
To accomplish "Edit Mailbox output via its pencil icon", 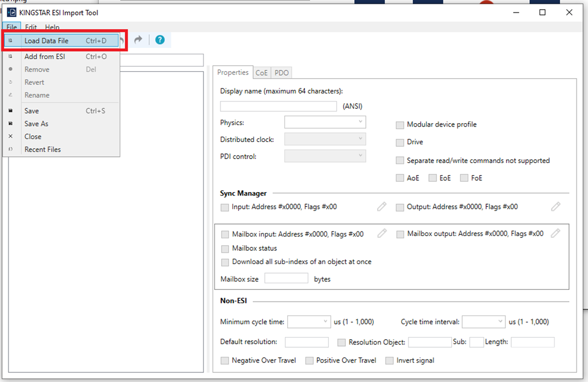I will point(556,234).
